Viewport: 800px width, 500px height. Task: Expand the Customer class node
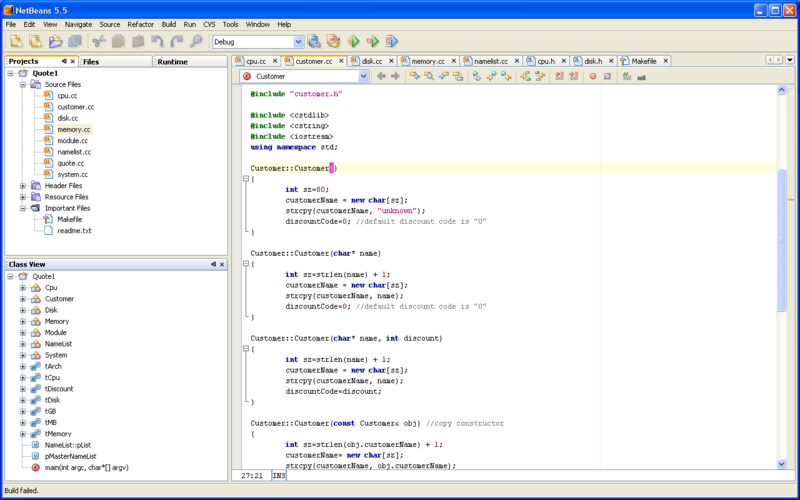coord(23,299)
